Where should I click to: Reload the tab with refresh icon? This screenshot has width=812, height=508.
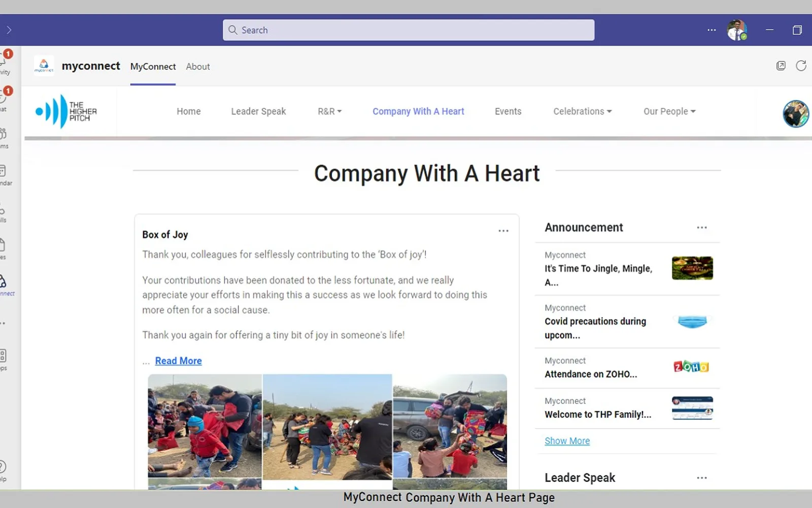[x=801, y=66]
